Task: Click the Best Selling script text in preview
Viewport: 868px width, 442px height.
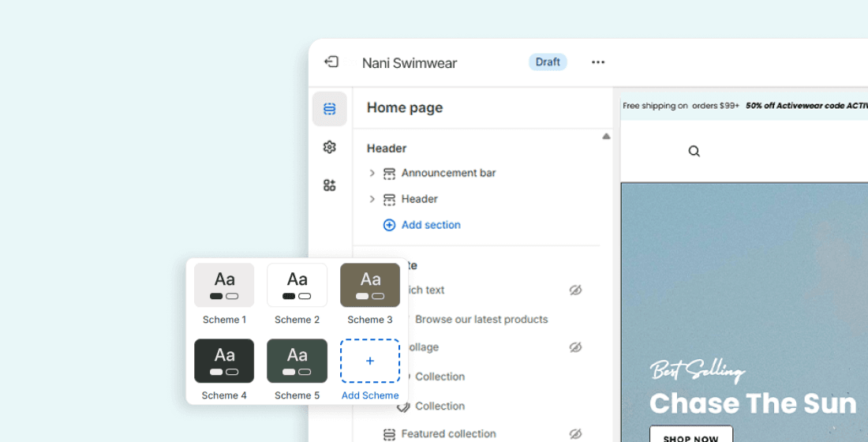Action: tap(698, 370)
